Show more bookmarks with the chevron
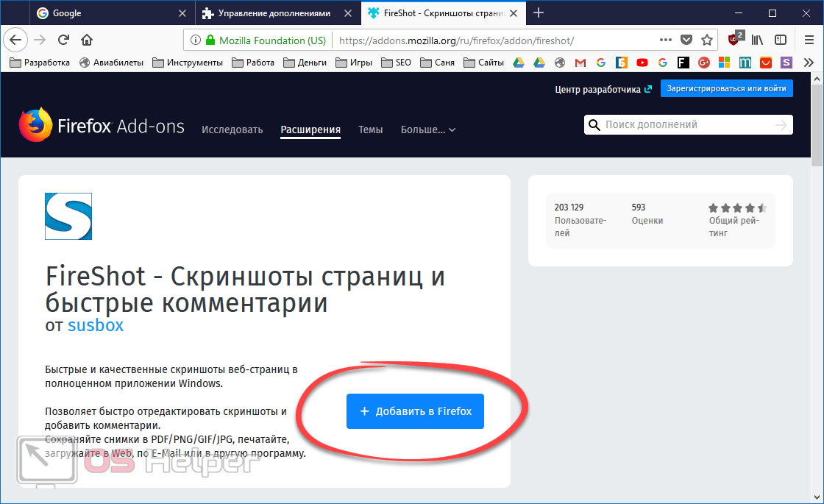824x504 pixels. [809, 63]
